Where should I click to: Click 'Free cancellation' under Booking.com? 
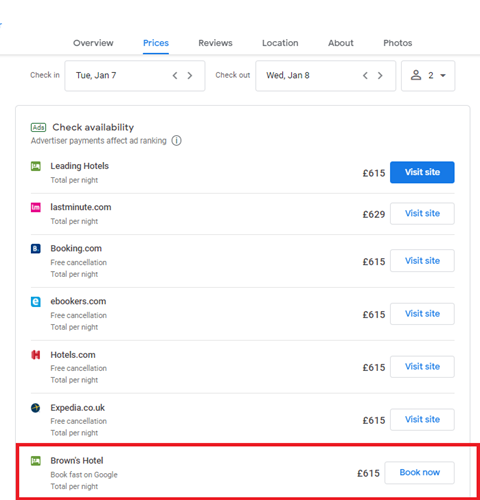pos(79,263)
